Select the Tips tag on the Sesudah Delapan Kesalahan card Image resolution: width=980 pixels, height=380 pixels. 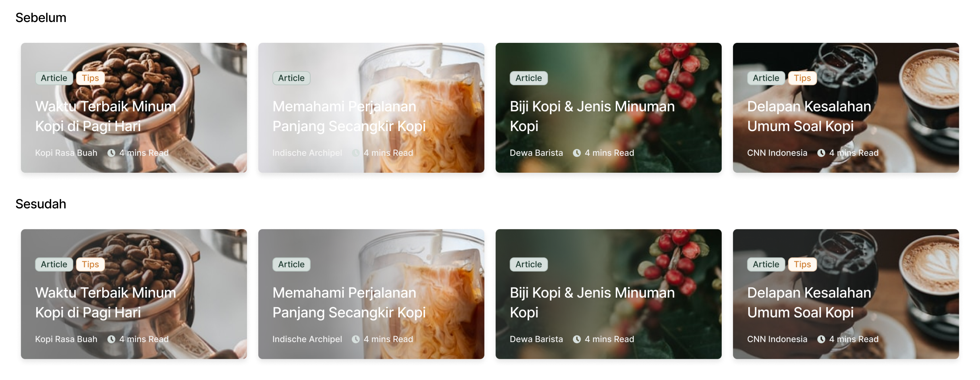coord(802,264)
